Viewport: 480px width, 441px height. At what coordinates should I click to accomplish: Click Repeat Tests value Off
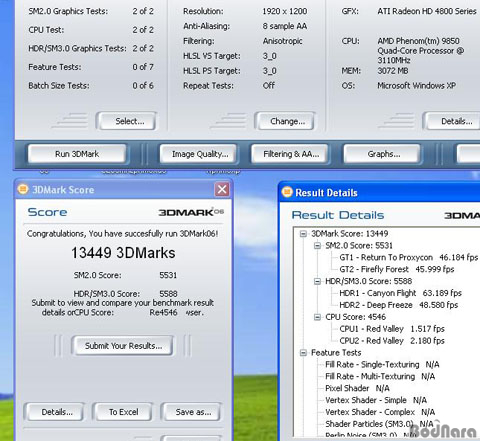tap(269, 86)
